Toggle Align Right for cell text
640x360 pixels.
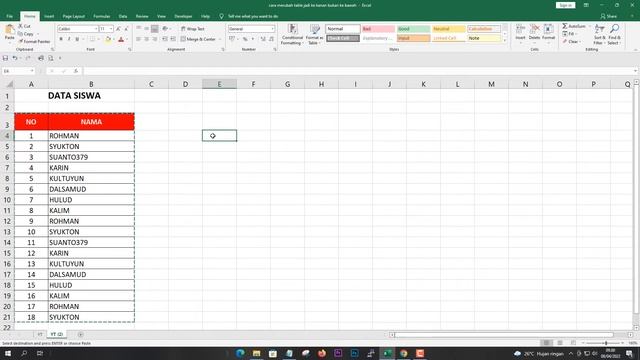point(154,39)
